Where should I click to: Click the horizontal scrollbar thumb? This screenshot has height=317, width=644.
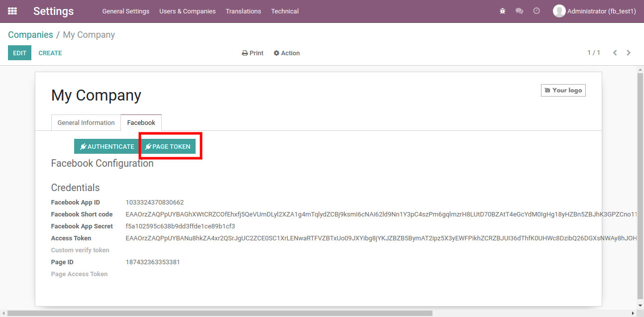220,313
